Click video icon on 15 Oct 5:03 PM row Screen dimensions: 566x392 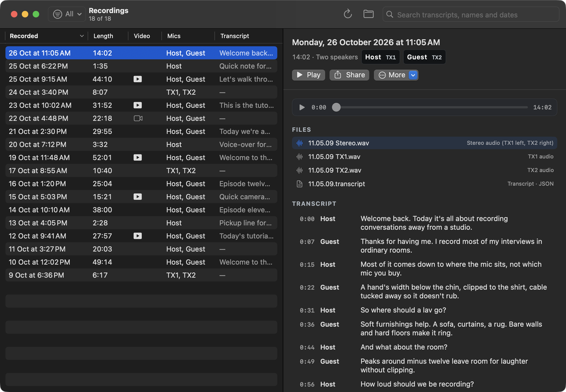[138, 197]
